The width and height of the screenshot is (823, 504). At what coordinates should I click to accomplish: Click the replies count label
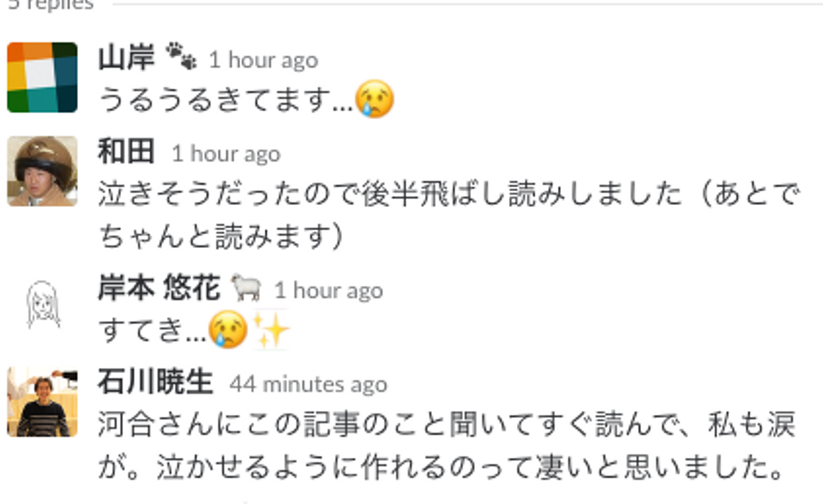pyautogui.click(x=51, y=5)
